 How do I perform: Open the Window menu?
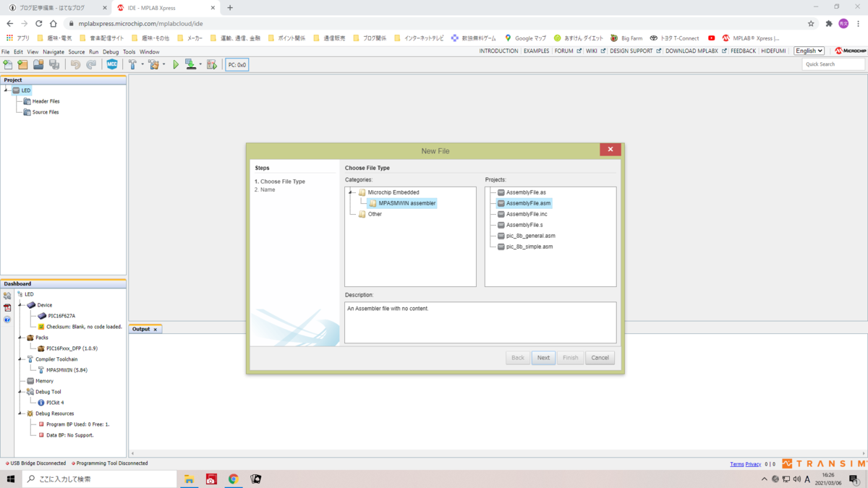150,52
